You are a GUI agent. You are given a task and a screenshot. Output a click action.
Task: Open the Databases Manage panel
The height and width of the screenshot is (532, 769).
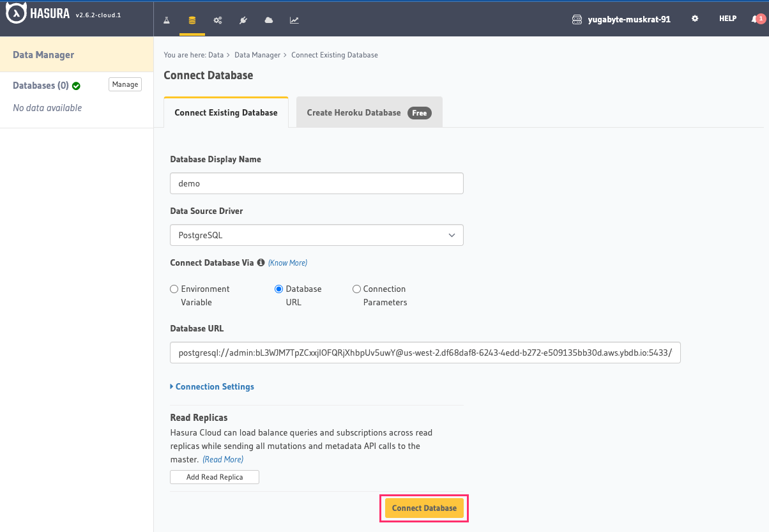(125, 84)
